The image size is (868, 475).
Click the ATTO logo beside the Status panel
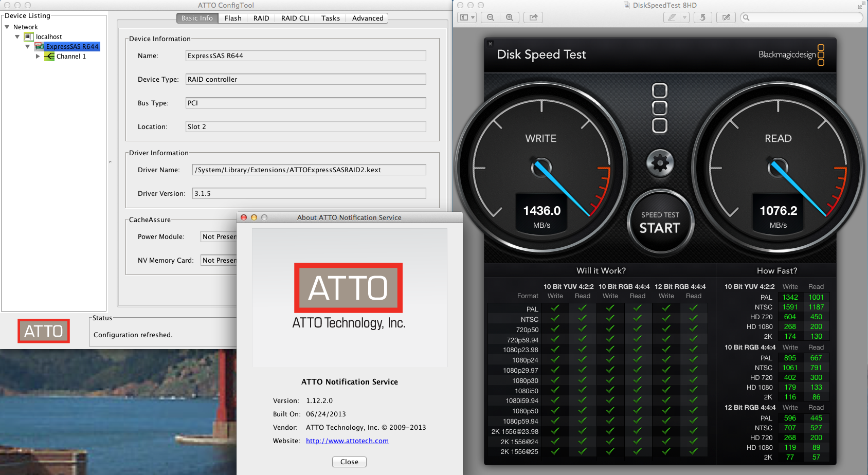point(44,331)
